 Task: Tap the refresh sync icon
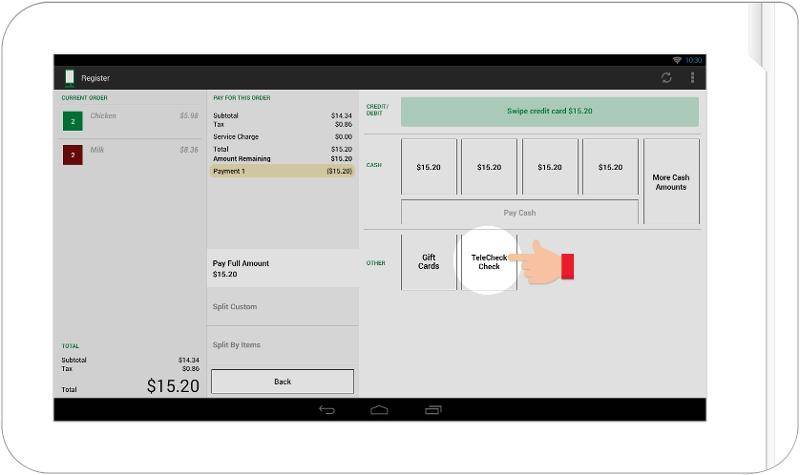666,78
